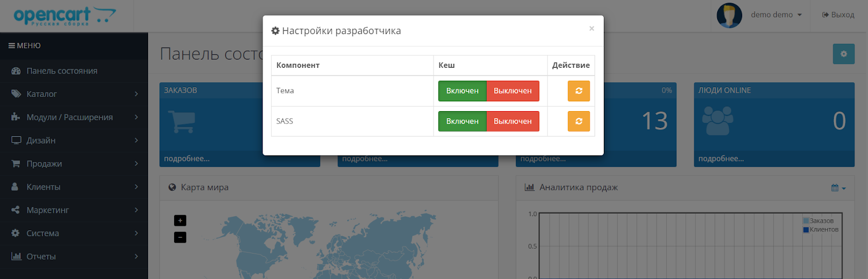The width and height of the screenshot is (868, 279).
Task: Close the Настройки разработчика dialog
Action: coord(591,29)
